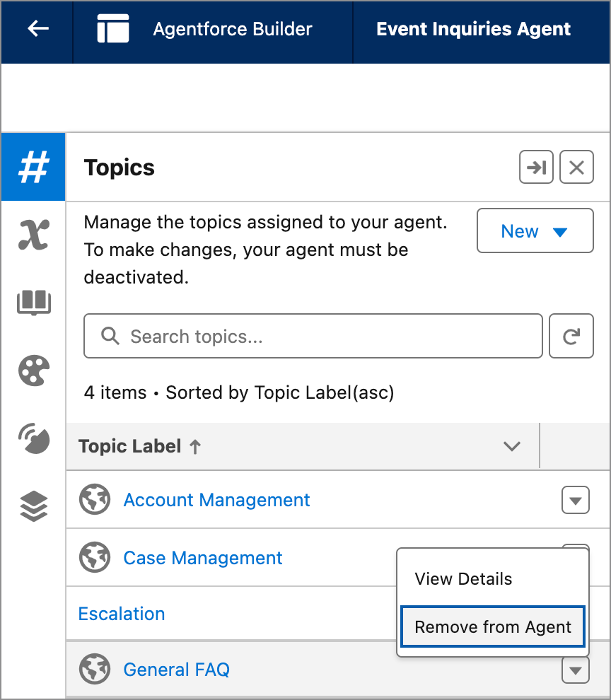Click the magnifier icon in search field
The image size is (611, 700).
click(x=110, y=336)
